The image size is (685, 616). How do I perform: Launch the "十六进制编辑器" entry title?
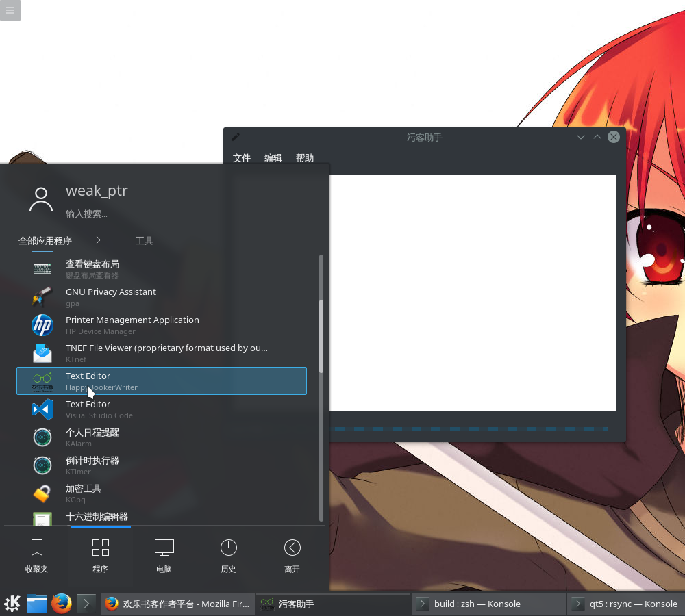tap(97, 517)
